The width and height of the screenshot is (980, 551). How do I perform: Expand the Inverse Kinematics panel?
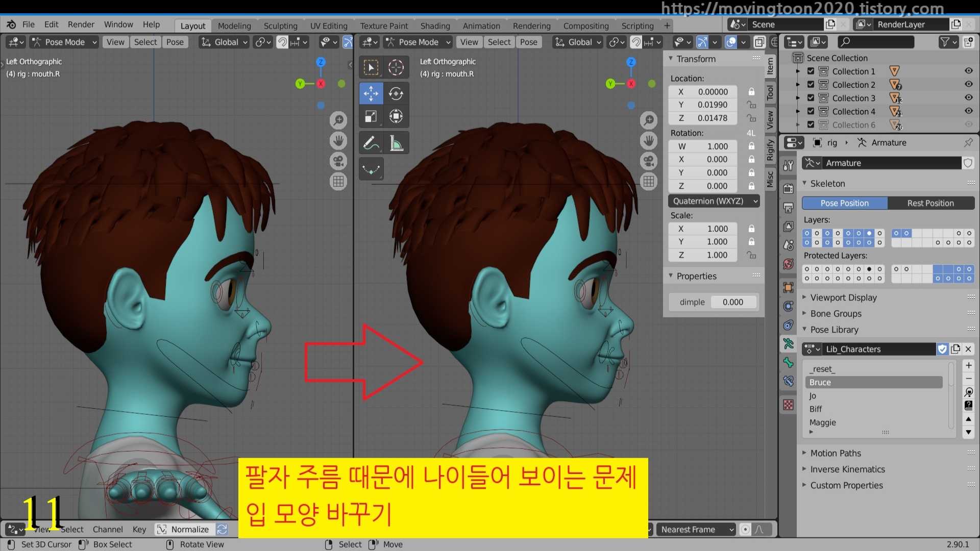tap(847, 469)
